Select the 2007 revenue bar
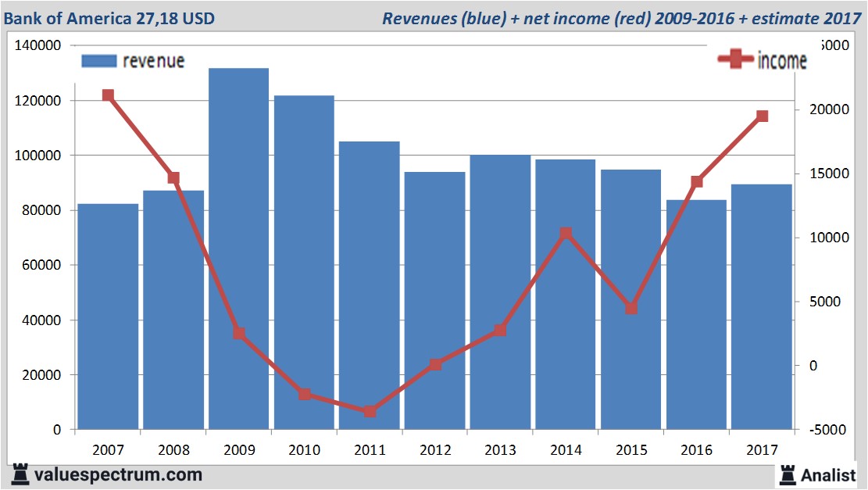Image resolution: width=868 pixels, height=490 pixels. 108,317
